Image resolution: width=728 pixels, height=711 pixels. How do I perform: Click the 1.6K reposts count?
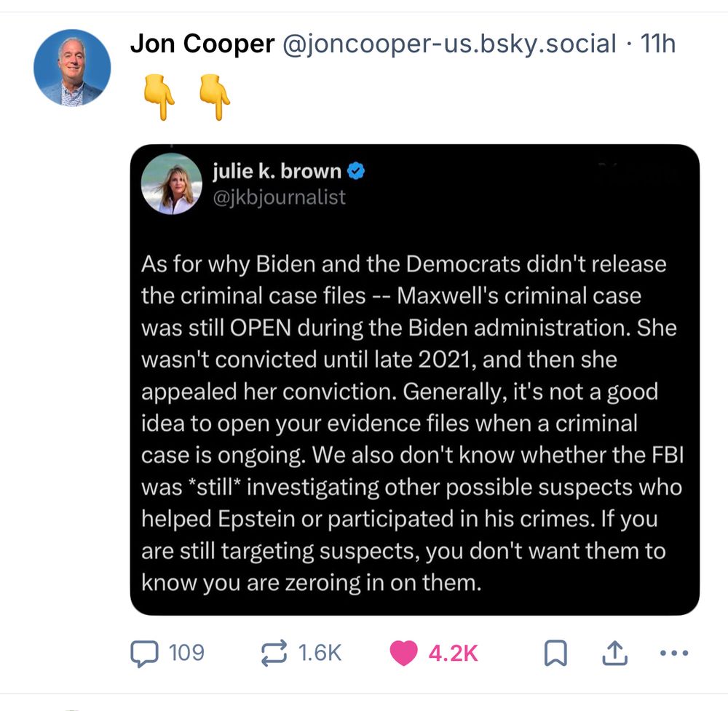(320, 653)
